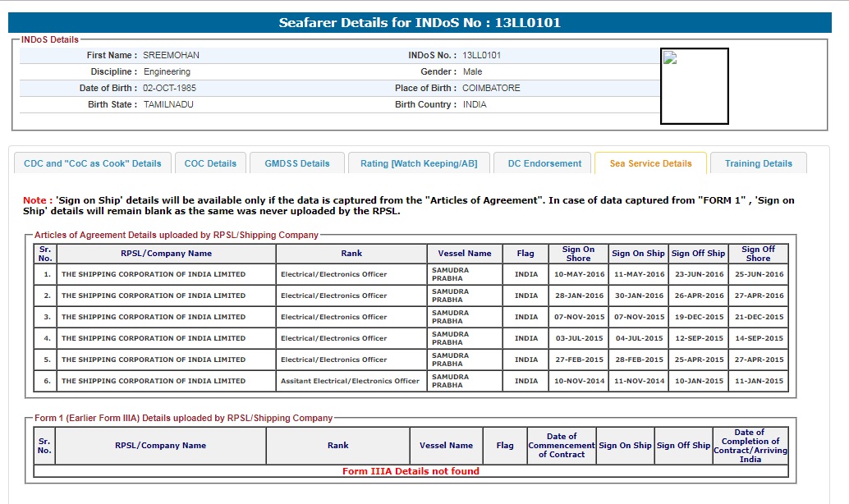Image resolution: width=849 pixels, height=504 pixels.
Task: Select the Rating [Watch Keeping/AB] tab
Action: tap(419, 163)
